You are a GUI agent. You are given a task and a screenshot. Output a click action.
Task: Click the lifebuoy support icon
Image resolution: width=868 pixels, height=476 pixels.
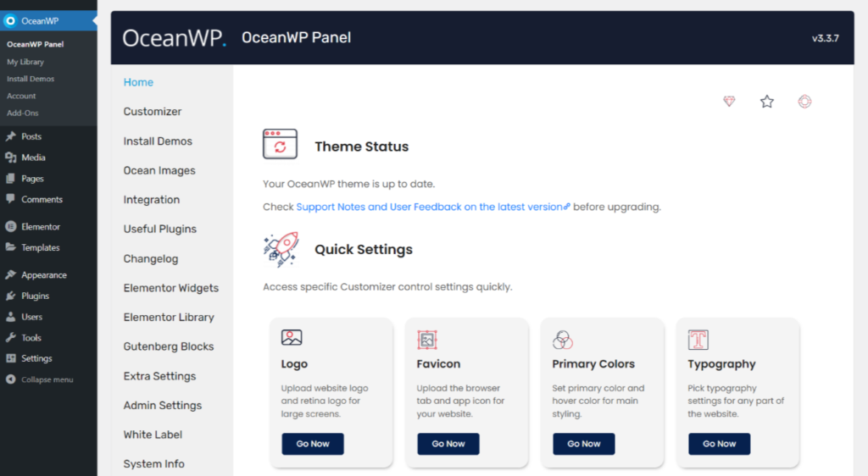[804, 102]
